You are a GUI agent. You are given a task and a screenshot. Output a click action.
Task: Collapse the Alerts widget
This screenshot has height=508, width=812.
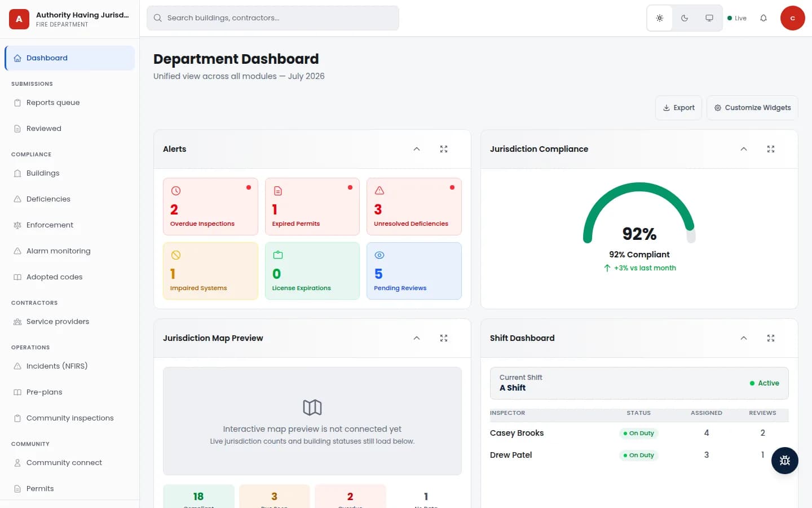pyautogui.click(x=417, y=149)
